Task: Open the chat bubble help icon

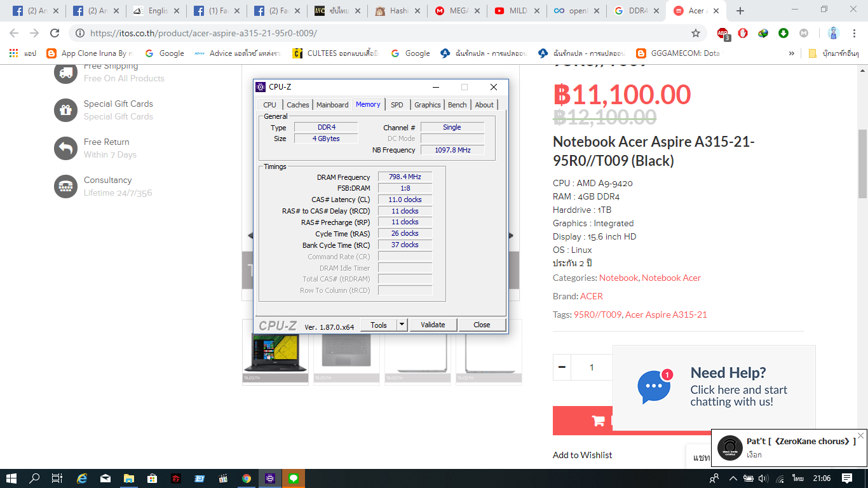Action: (654, 387)
